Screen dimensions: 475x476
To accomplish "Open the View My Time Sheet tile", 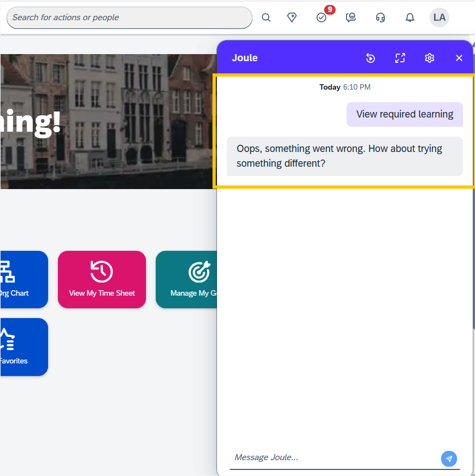I will [x=102, y=279].
